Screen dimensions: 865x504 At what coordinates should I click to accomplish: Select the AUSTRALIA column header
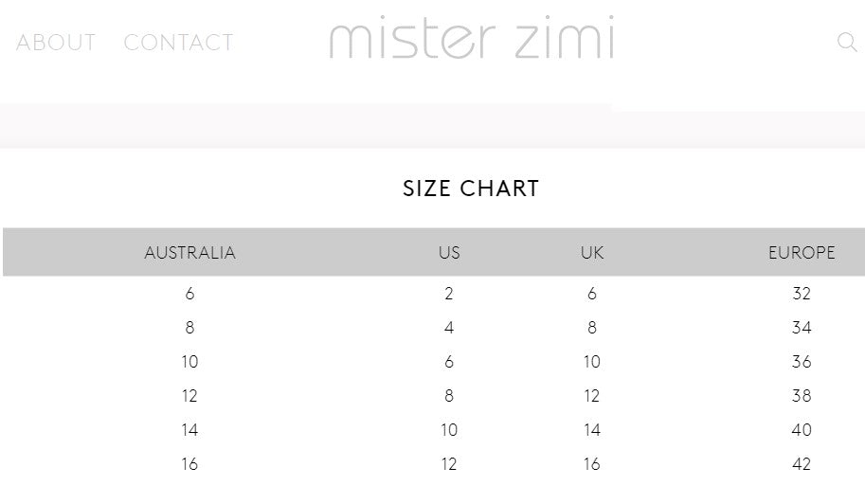(189, 253)
